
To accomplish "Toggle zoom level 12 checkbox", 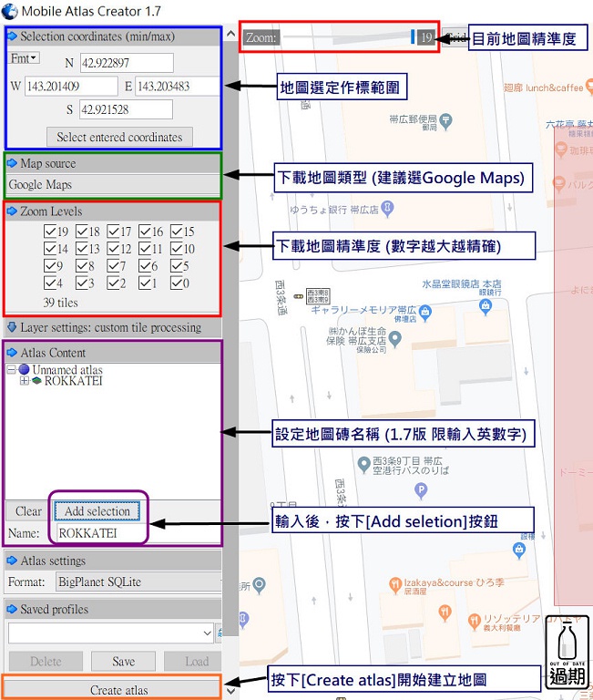I will [x=113, y=248].
